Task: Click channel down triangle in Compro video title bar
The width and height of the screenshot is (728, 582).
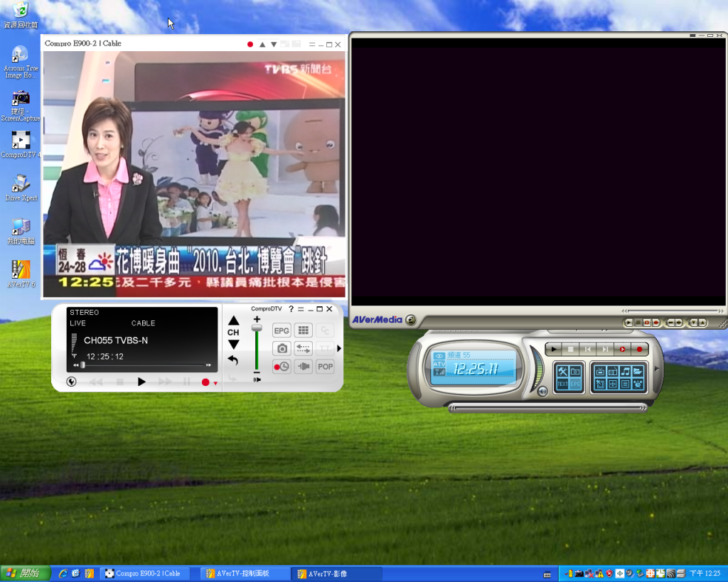Action: coord(274,45)
